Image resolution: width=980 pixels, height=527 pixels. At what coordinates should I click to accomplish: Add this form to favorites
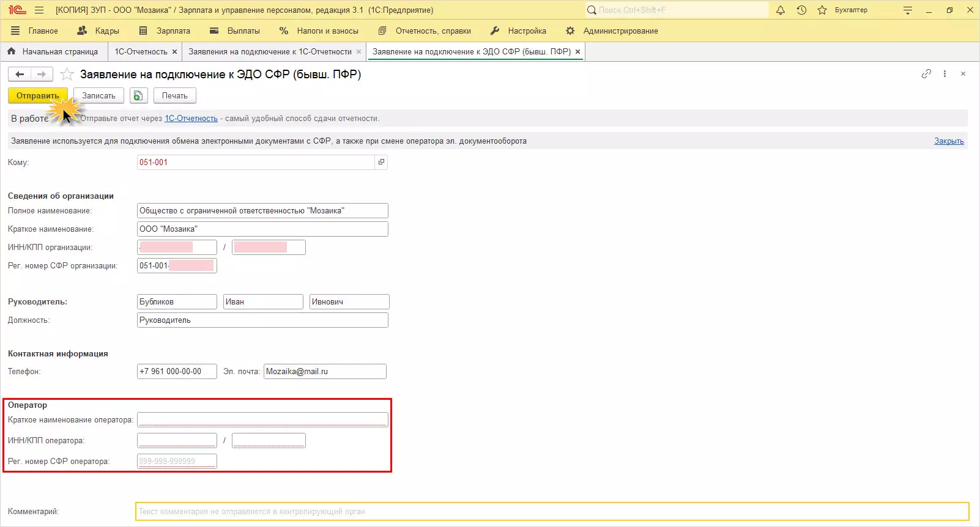[67, 75]
